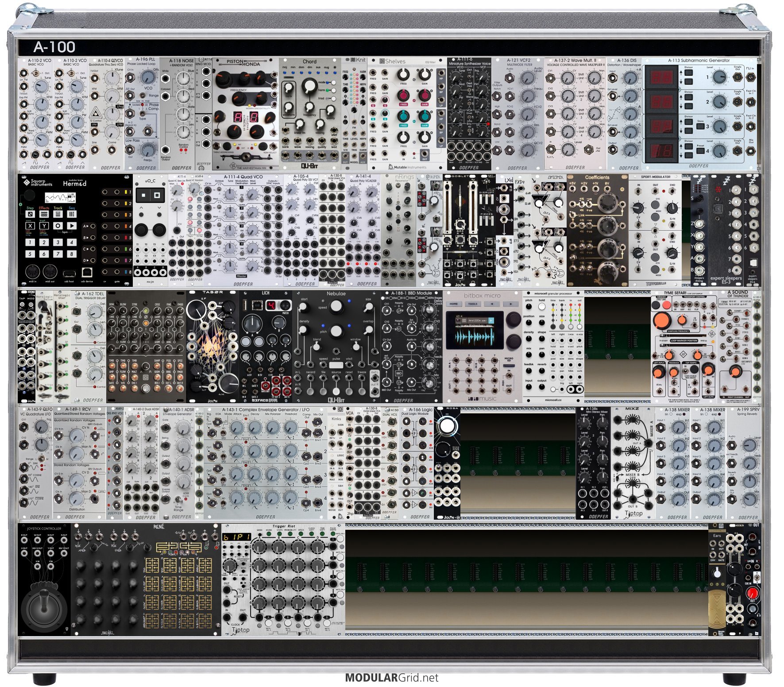This screenshot has width=784, height=687.
Task: Click the bitbox micro upper black knob
Action: pos(514,319)
